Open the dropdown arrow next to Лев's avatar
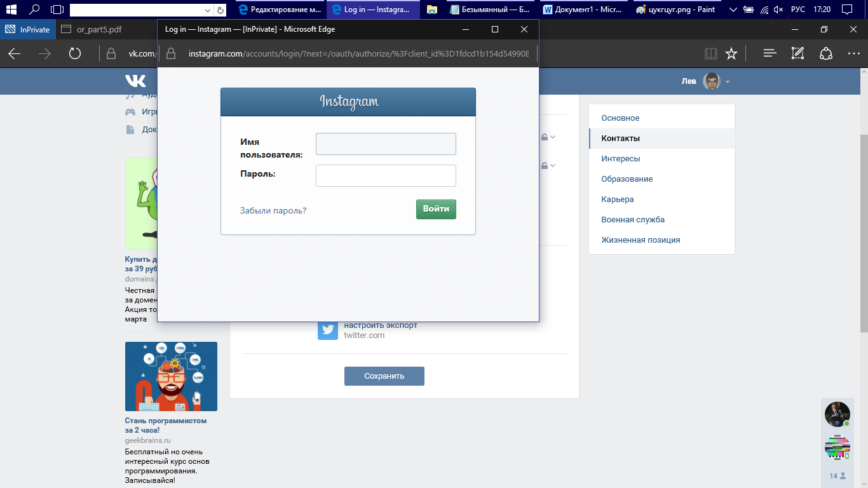 pos(728,82)
